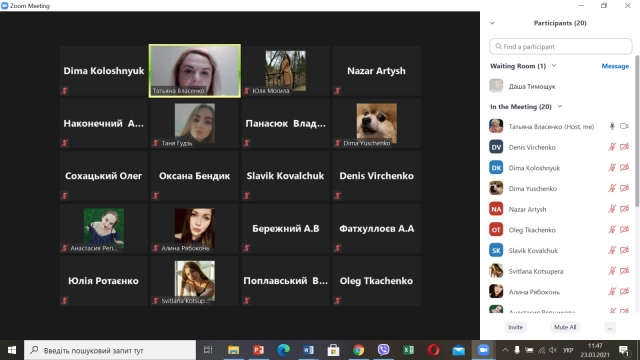Viewport: 640px width, 360px height.
Task: Click the DV avatar of Denis Virchenko
Action: (x=496, y=147)
